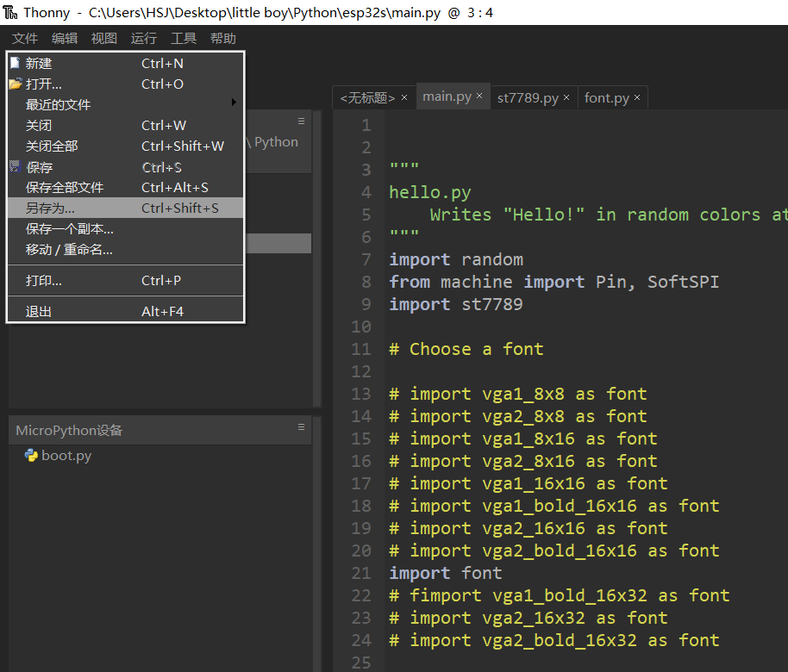The width and height of the screenshot is (788, 672).
Task: Switch to the <无标题> tab
Action: (368, 97)
